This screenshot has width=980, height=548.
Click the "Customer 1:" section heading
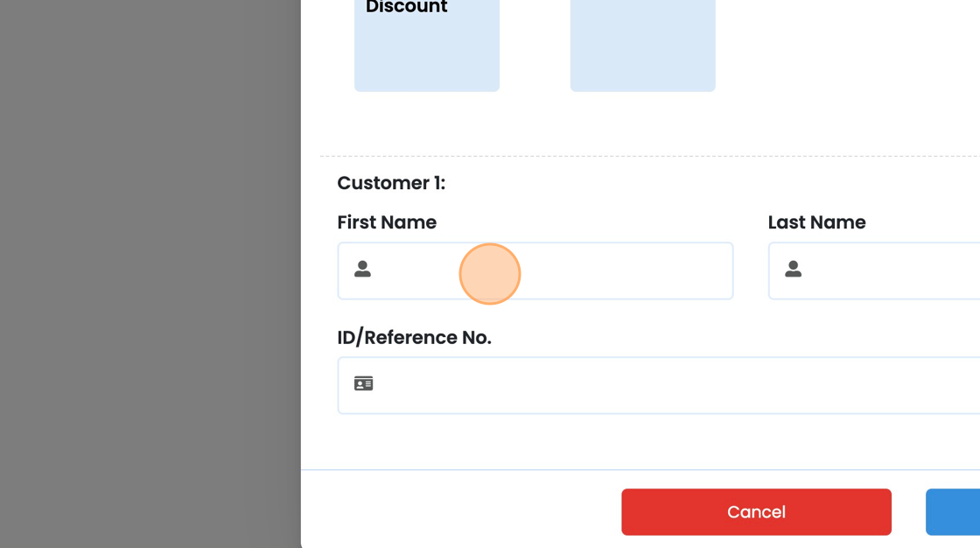391,183
